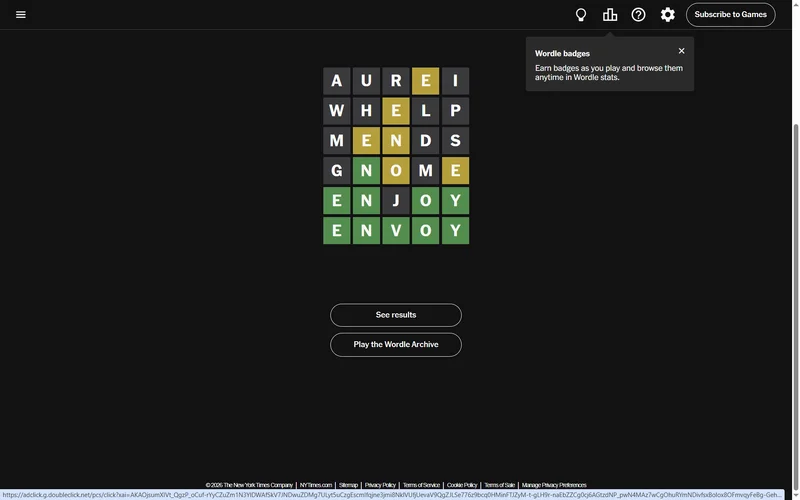Viewport: 800px width, 500px height.
Task: Click the Subscribe to Games button
Action: (731, 15)
